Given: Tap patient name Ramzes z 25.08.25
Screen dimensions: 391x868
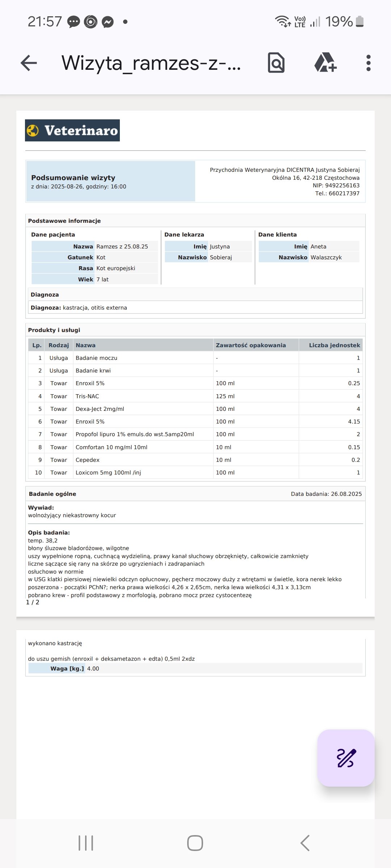Looking at the screenshot, I should [x=122, y=247].
